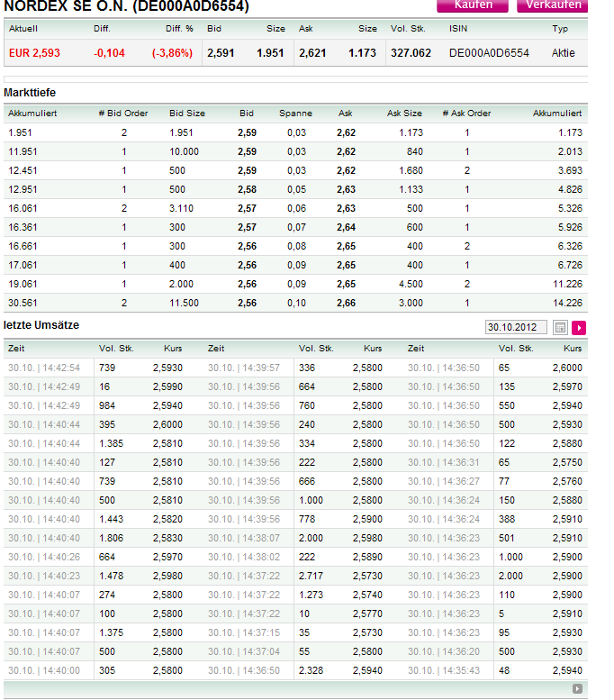Click the Ask Size cell 1.680

tap(411, 170)
